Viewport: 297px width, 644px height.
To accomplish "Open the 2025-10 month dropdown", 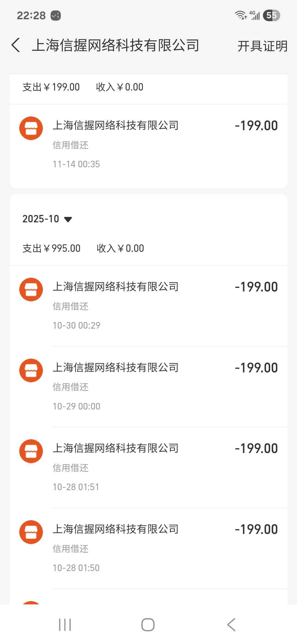I will 47,219.
